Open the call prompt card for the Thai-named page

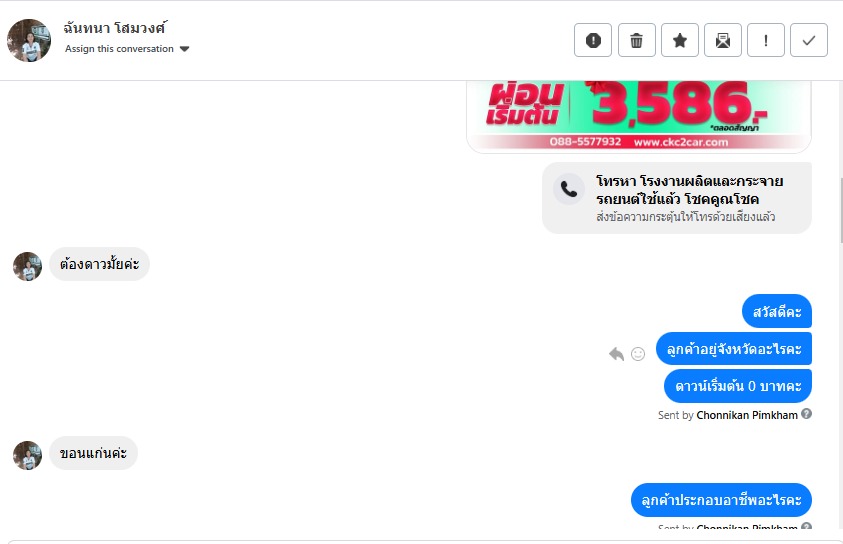click(677, 198)
